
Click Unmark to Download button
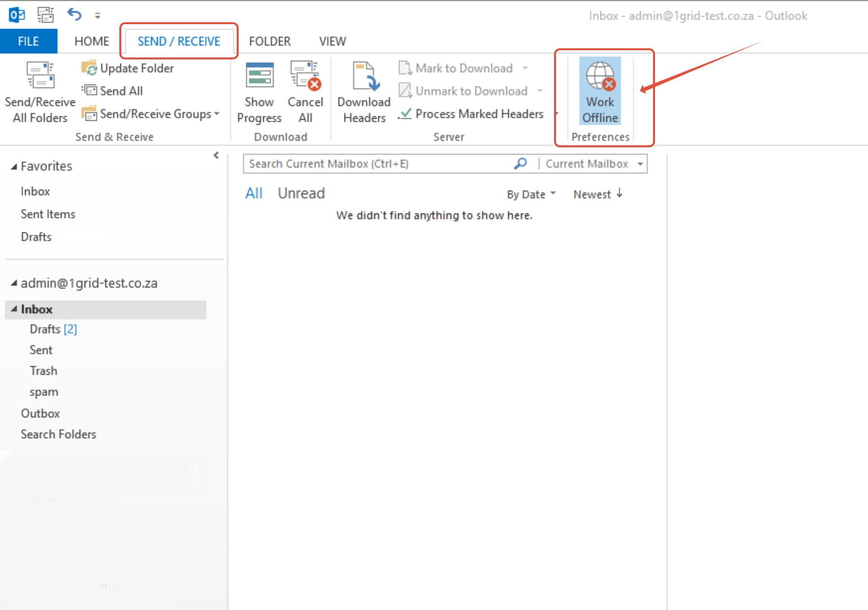click(463, 91)
